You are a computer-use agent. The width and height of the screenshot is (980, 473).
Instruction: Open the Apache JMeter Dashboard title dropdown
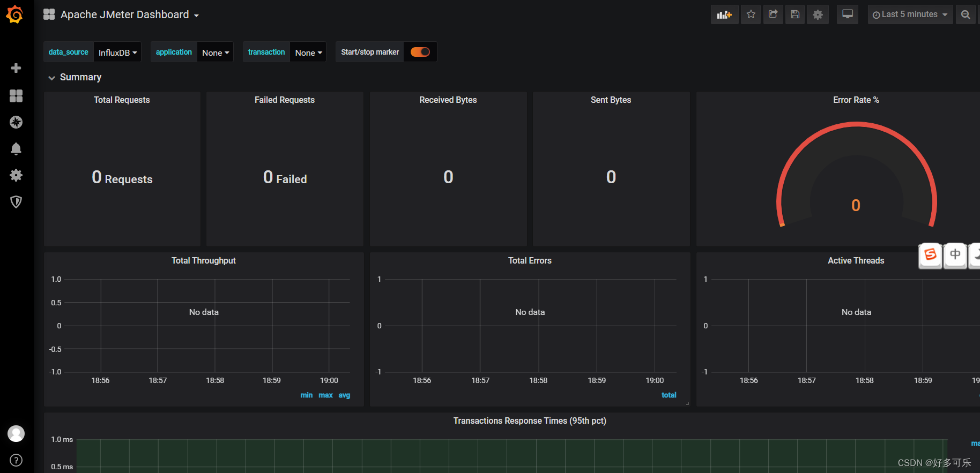129,14
